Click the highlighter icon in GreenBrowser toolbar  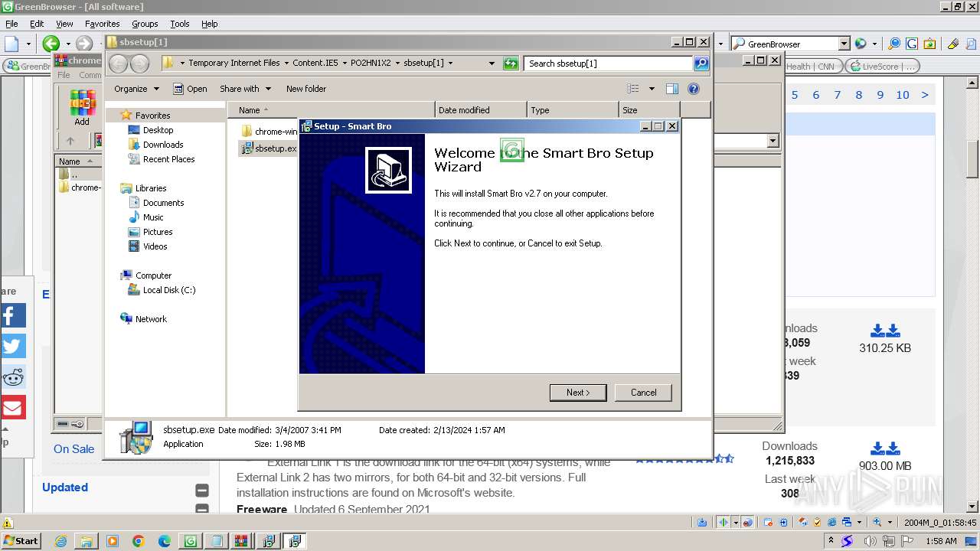(952, 44)
